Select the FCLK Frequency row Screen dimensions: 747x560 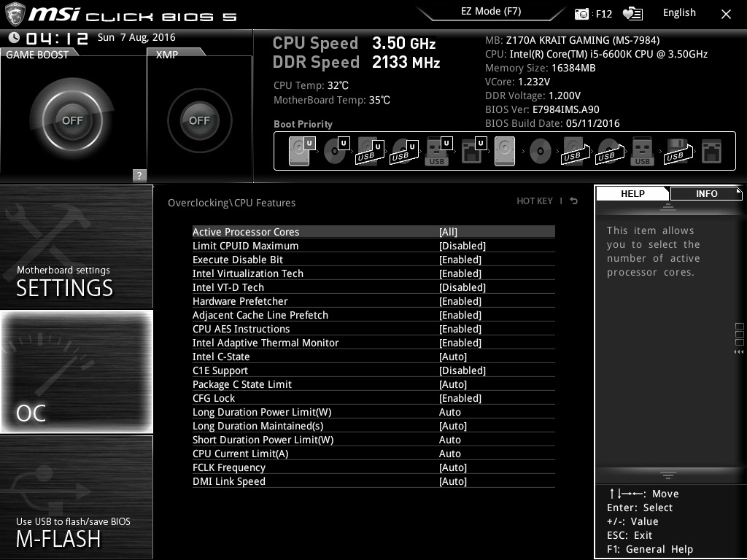click(x=373, y=467)
